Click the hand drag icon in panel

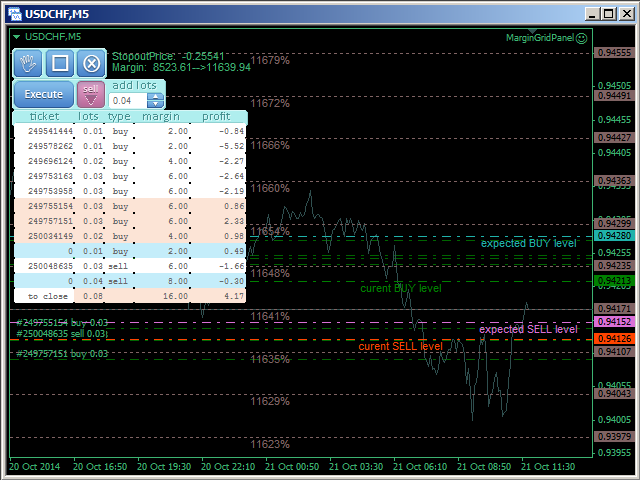pyautogui.click(x=29, y=63)
